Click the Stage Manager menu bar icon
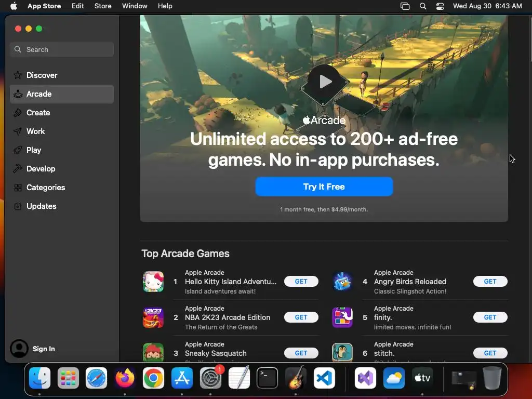 coord(405,6)
